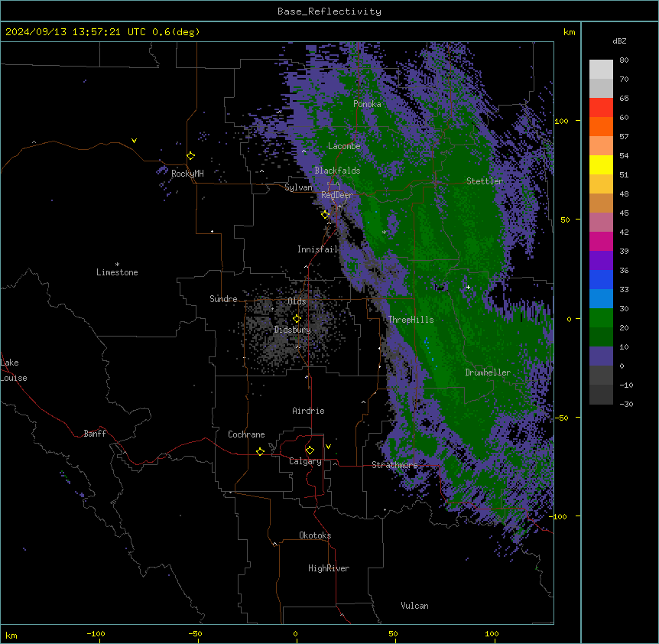659x644 pixels.
Task: Select the RedDeer city label
Action: tap(337, 195)
